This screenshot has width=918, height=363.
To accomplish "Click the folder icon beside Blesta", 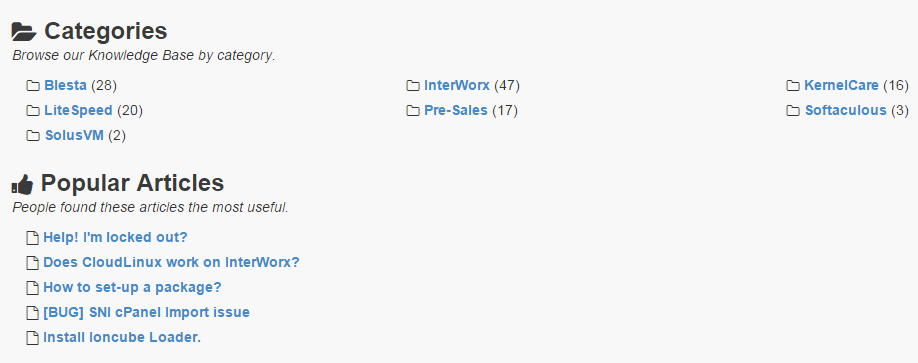I will click(33, 86).
